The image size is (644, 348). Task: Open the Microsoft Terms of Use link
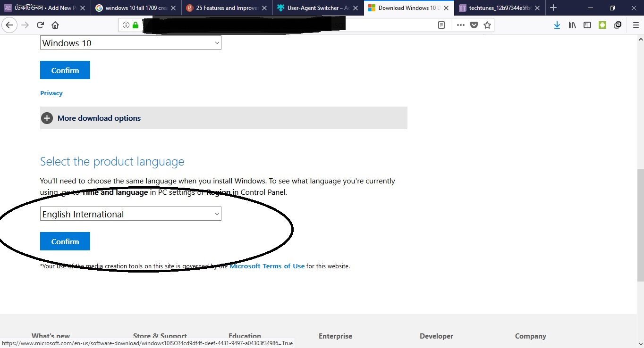point(267,266)
